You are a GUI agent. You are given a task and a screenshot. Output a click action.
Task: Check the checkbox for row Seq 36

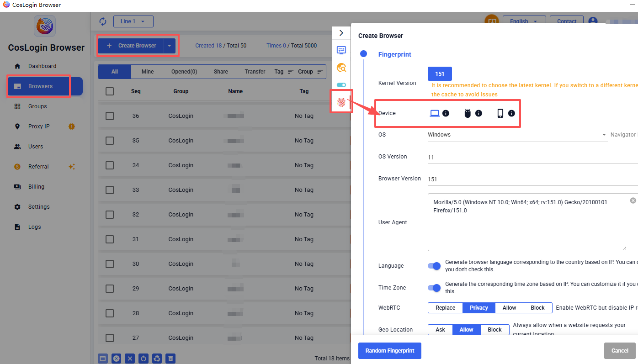pos(110,116)
